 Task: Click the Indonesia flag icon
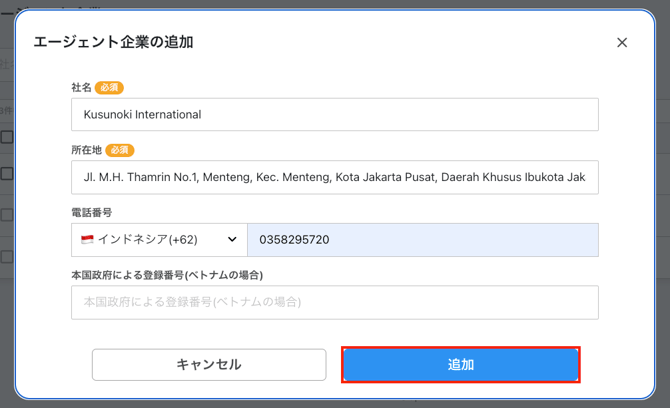87,240
